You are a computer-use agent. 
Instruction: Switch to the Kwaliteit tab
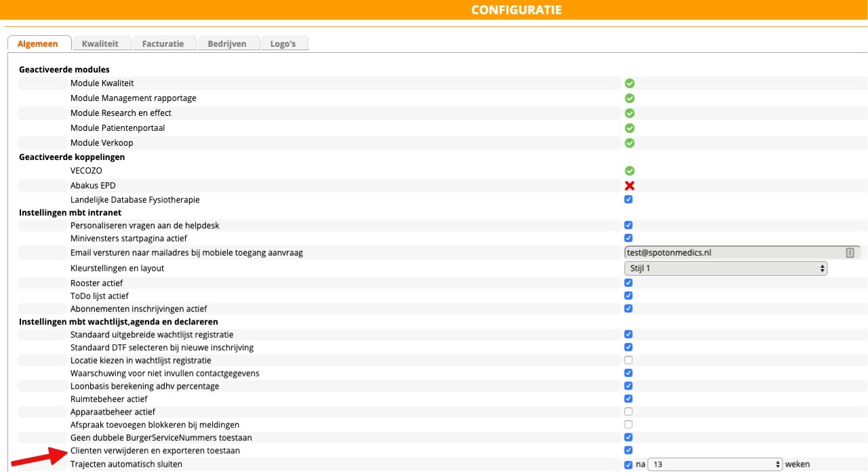[x=100, y=43]
